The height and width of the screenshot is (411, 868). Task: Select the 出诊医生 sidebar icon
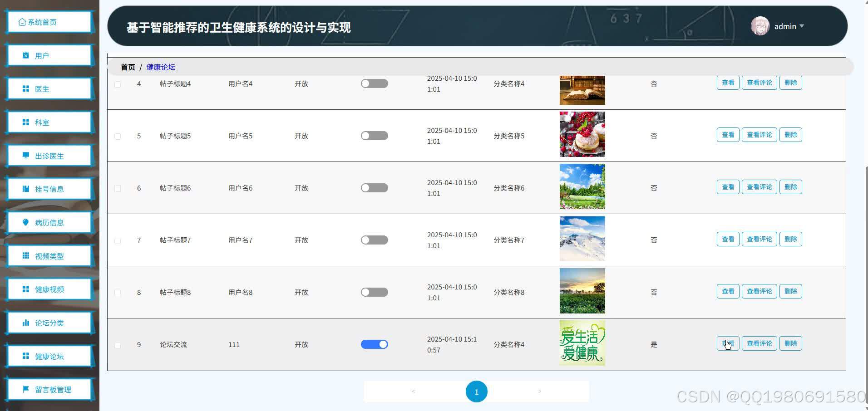(25, 156)
